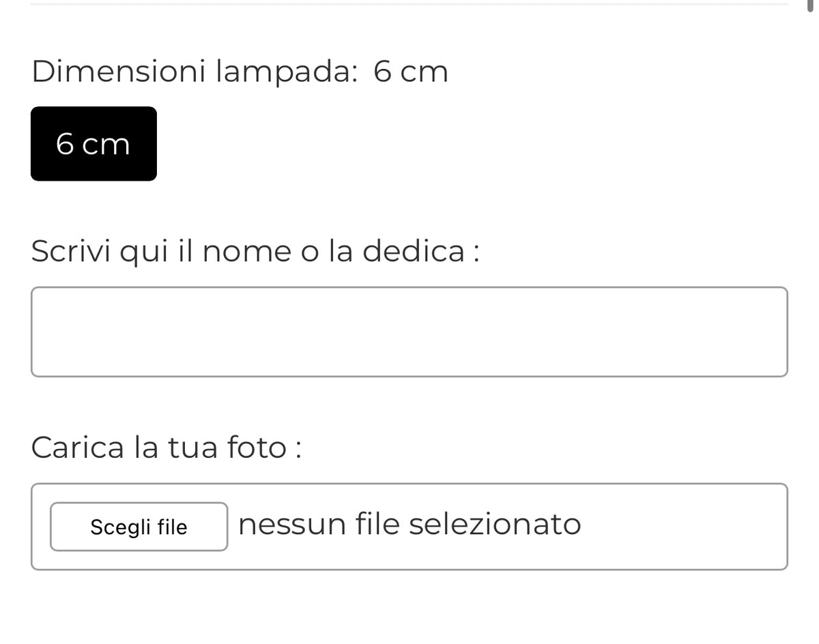The height and width of the screenshot is (644, 819).
Task: Place cursor in the dedica text box
Action: click(409, 332)
